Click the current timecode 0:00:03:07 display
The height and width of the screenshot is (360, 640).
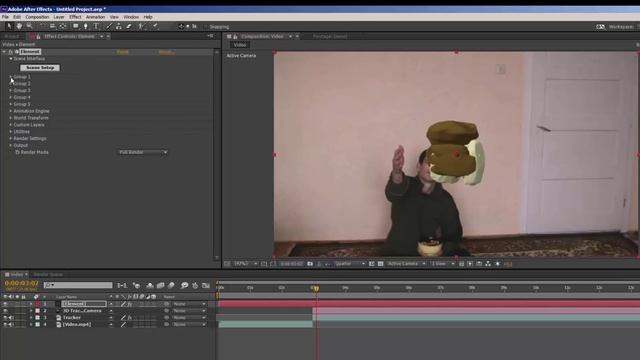point(21,283)
